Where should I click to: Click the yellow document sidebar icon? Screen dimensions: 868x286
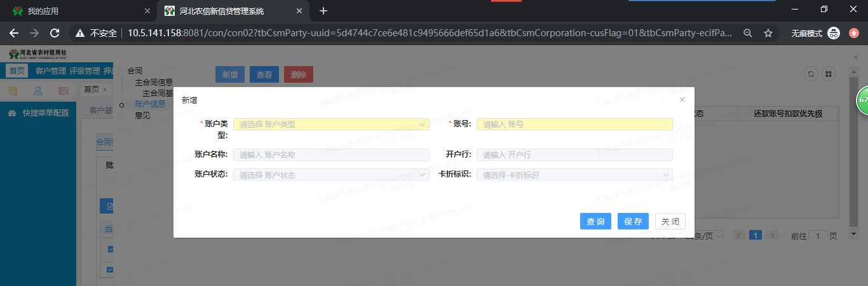pos(13,91)
